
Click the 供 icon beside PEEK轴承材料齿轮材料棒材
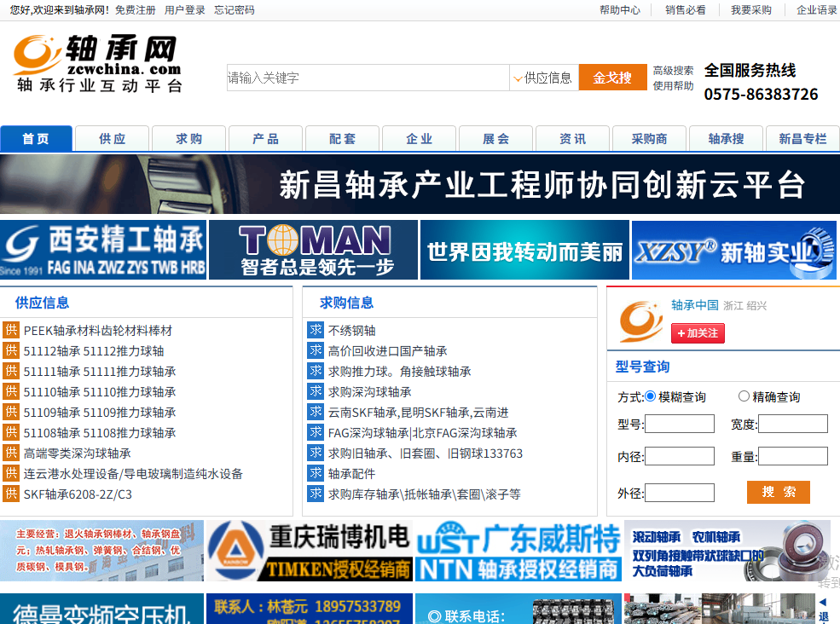click(x=11, y=330)
